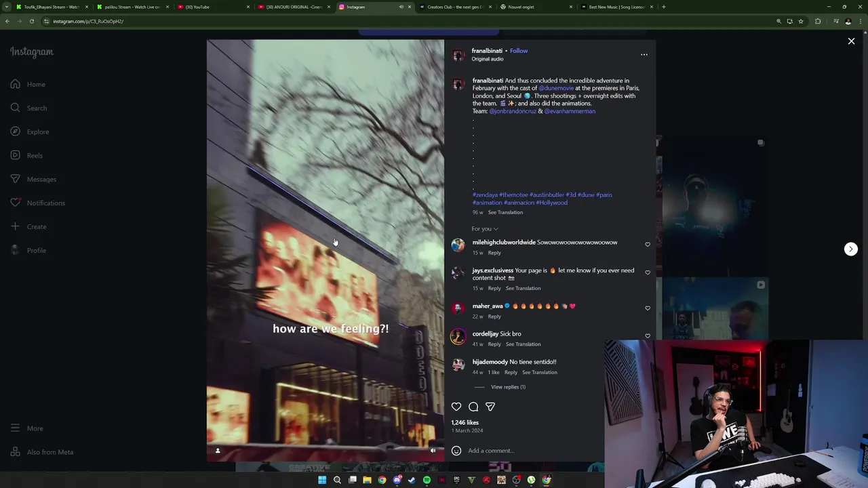Close the post overlay
Viewport: 868px width, 488px height.
coord(851,41)
